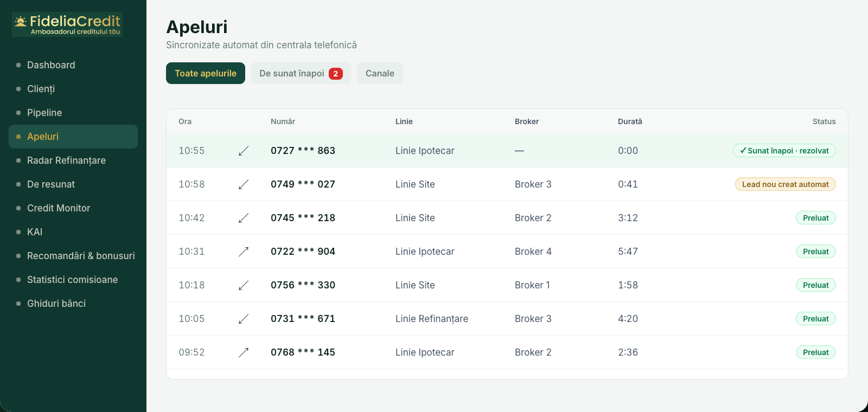
Task: Select the Toate apelurile tab
Action: [x=206, y=73]
